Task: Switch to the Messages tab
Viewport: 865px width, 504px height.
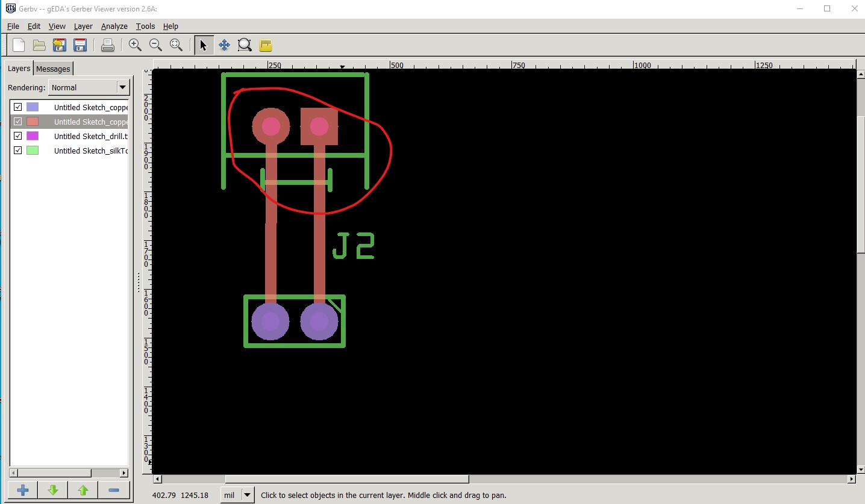Action: pyautogui.click(x=53, y=69)
